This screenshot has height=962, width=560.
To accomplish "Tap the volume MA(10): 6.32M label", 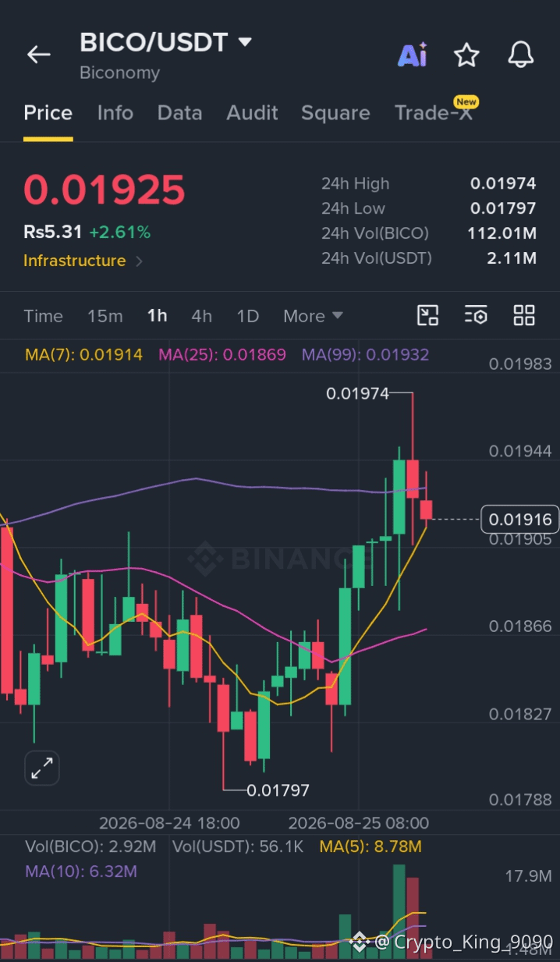I will click(x=81, y=871).
